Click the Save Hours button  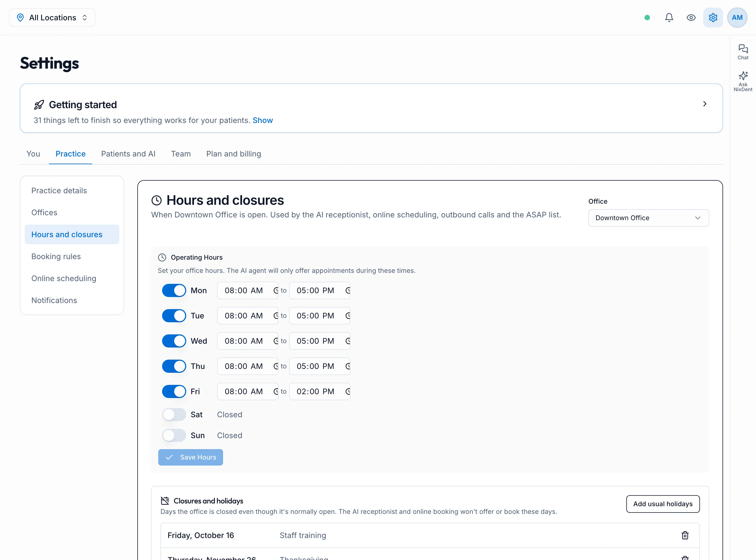click(191, 457)
